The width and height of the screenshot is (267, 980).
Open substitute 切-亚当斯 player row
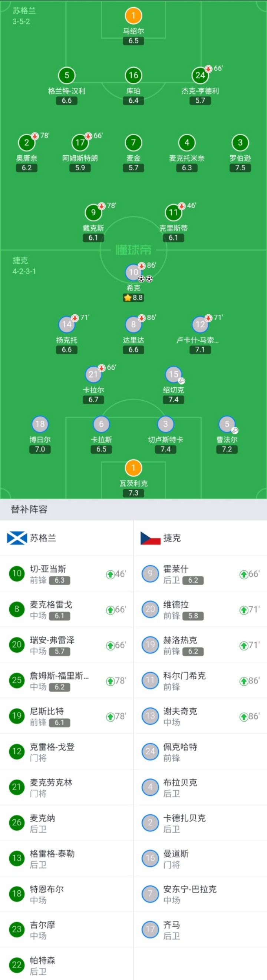click(x=67, y=574)
